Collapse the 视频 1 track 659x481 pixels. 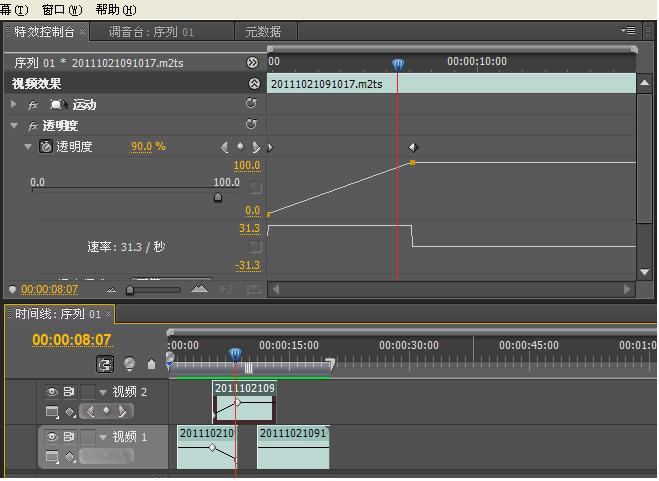(103, 437)
